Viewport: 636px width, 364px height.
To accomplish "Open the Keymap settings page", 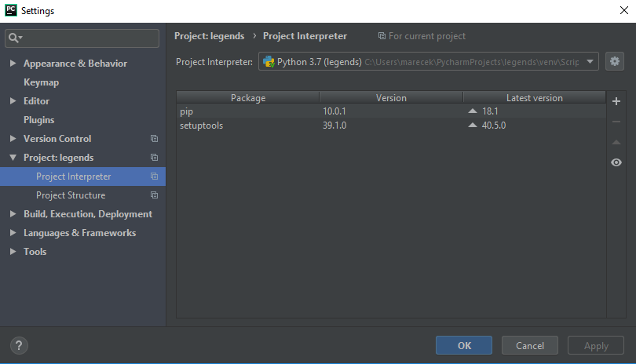I will tap(41, 82).
